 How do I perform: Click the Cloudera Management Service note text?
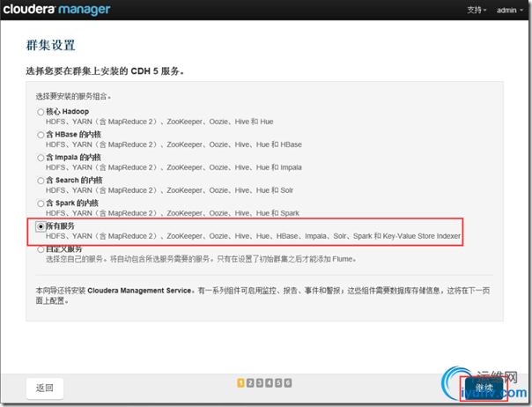coord(262,295)
